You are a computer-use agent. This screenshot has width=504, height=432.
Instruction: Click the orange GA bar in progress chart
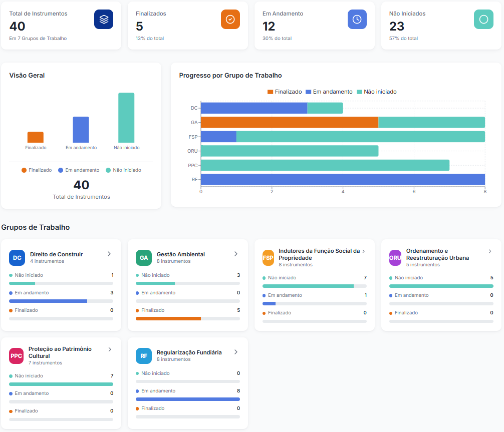pos(289,122)
